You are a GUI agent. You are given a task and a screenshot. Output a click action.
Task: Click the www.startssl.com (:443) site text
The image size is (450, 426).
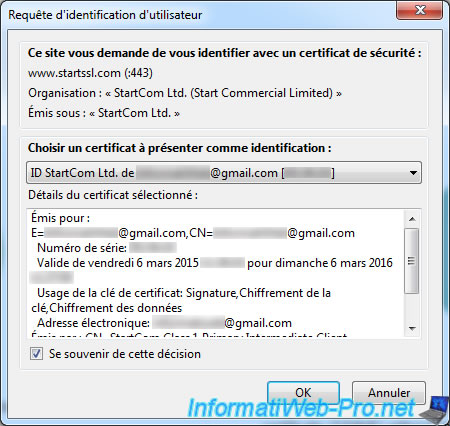click(90, 73)
